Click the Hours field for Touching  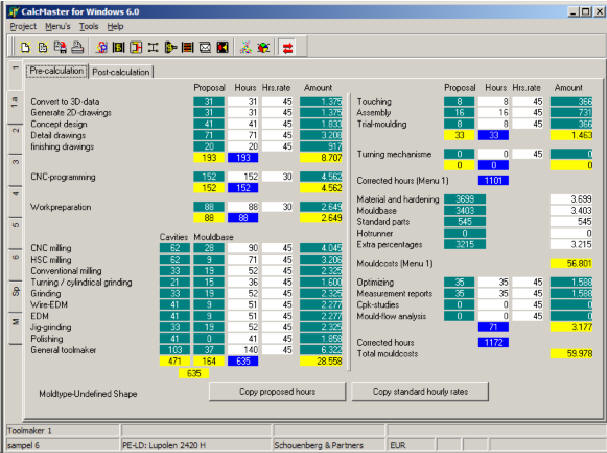(x=495, y=101)
